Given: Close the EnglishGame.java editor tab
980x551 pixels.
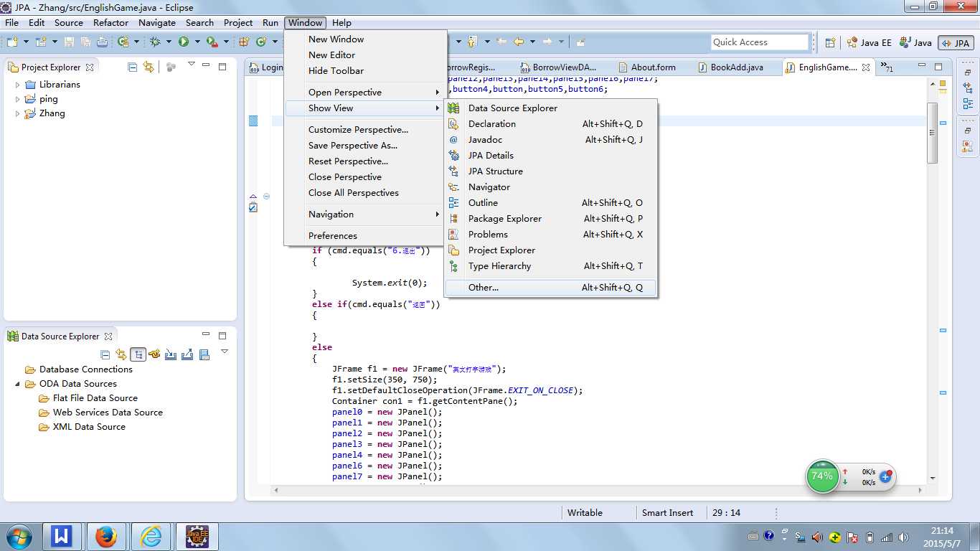Looking at the screenshot, I should [866, 67].
